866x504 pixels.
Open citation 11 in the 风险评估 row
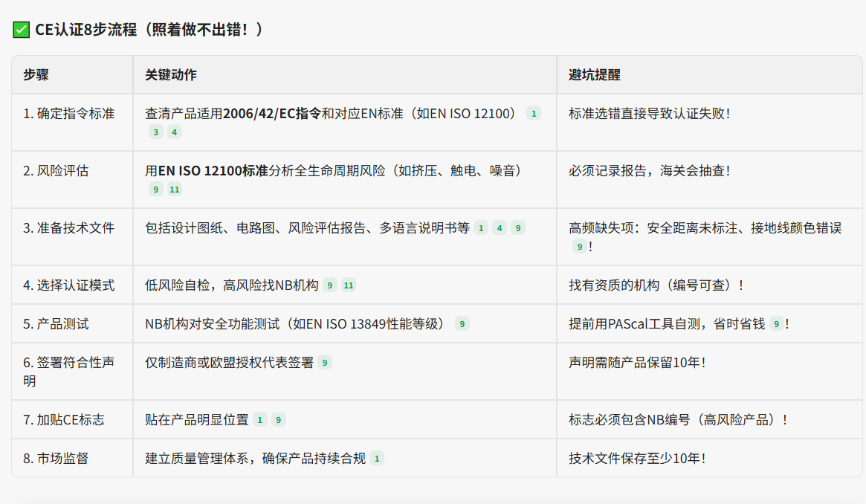[174, 190]
